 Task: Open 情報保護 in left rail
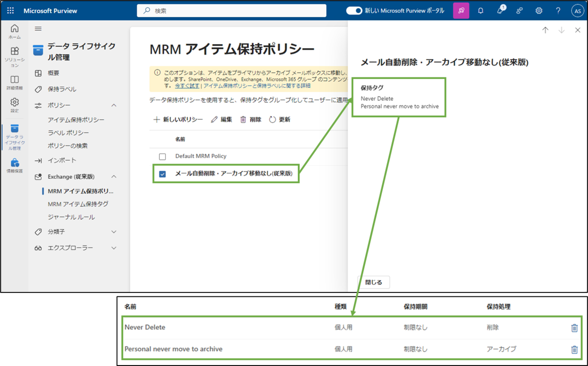[15, 166]
